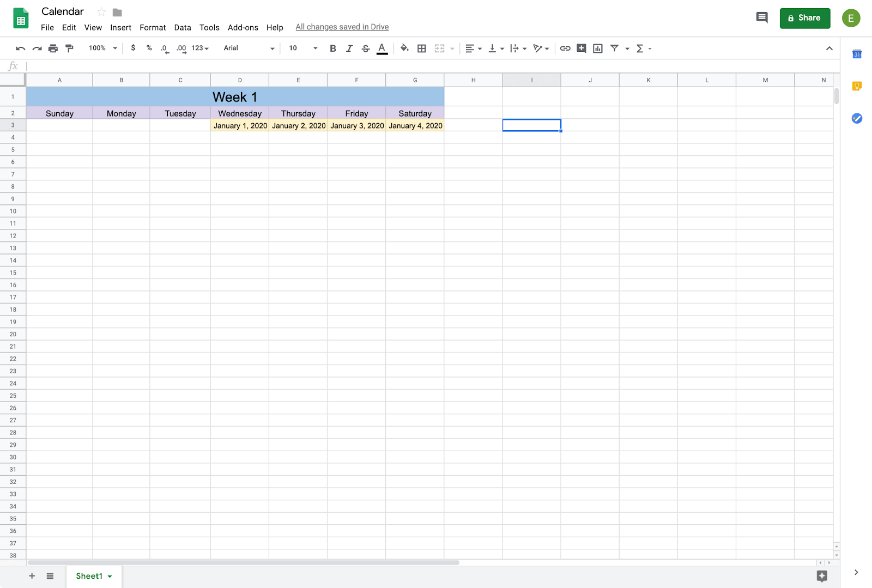Screen dimensions: 872x588
Task: Click the Insert comment icon
Action: click(x=582, y=49)
